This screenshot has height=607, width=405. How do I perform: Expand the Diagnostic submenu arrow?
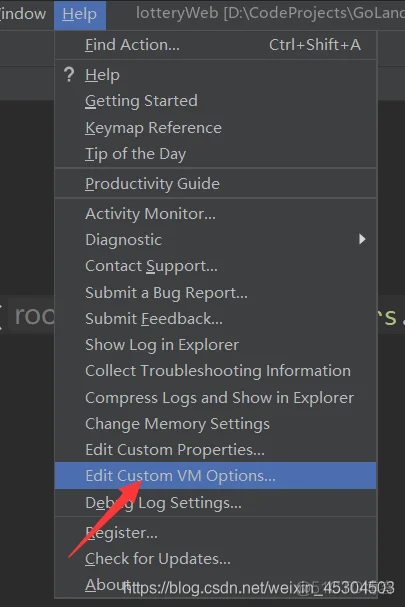[362, 239]
